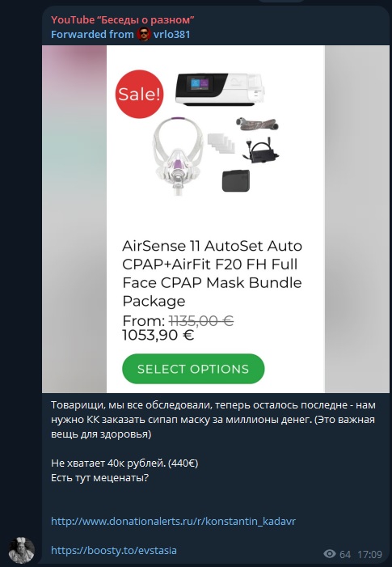Image resolution: width=392 pixels, height=567 pixels.
Task: Click the message timestamp 17:09
Action: coord(369,554)
